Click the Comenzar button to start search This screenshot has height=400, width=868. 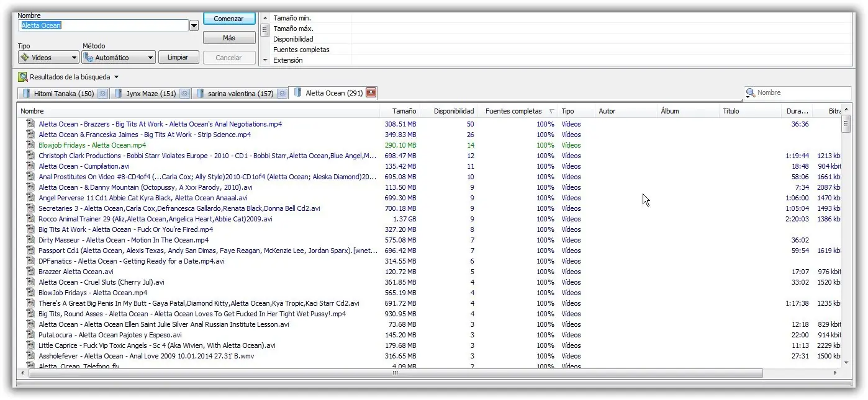(x=229, y=19)
